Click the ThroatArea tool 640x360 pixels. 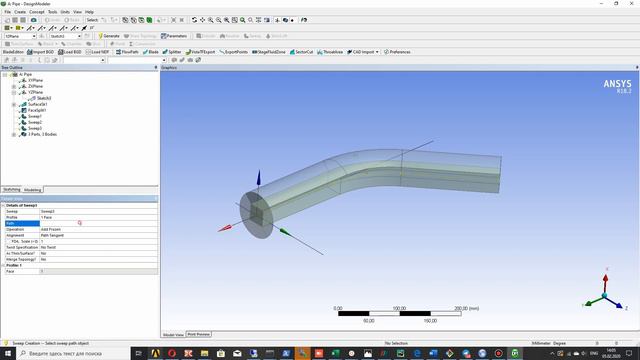pyautogui.click(x=330, y=52)
